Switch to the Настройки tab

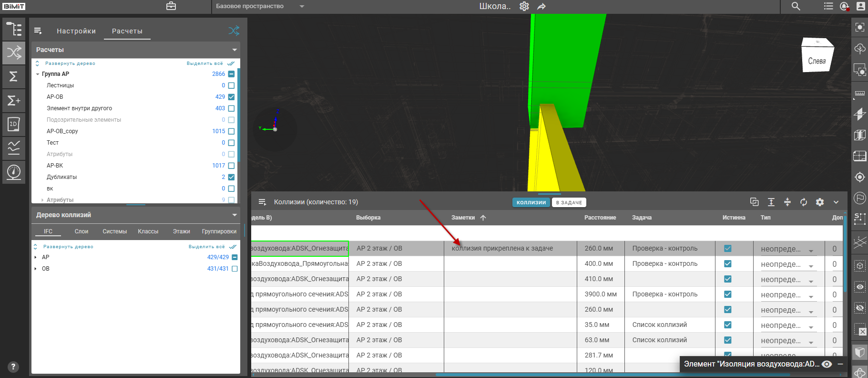pyautogui.click(x=76, y=31)
